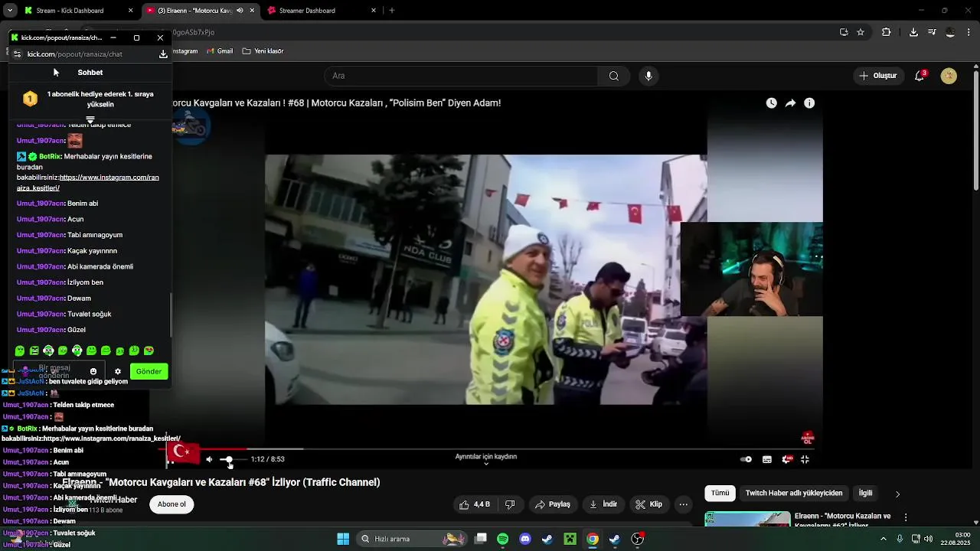The width and height of the screenshot is (980, 551).
Task: Open Gmail bookmark in bookmarks bar
Action: coord(220,51)
